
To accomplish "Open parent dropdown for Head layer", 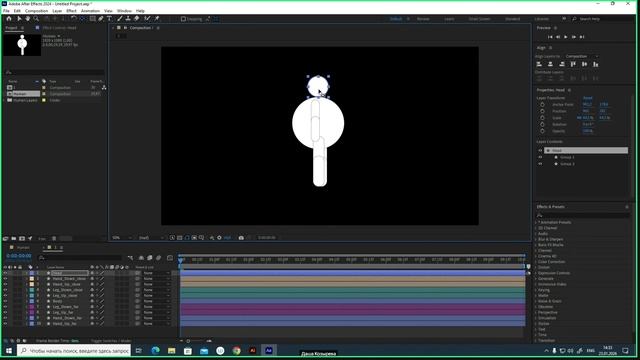I will (157, 273).
